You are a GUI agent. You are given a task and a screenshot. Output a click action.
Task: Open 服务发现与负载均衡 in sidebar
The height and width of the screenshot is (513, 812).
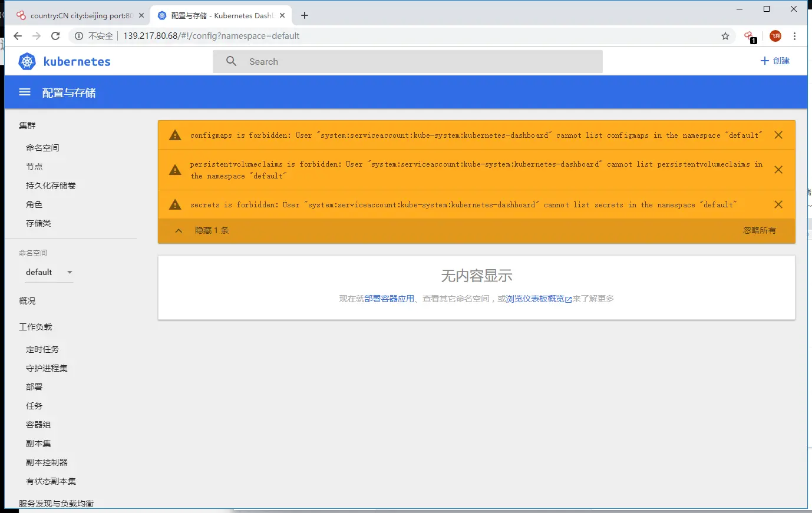point(56,504)
